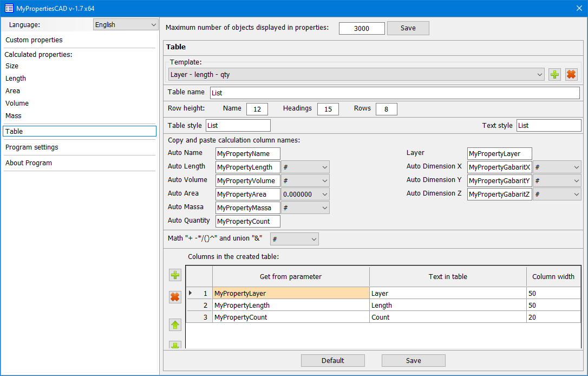The height and width of the screenshot is (376, 588).
Task: Click the Name row height field showing 12
Action: point(257,109)
